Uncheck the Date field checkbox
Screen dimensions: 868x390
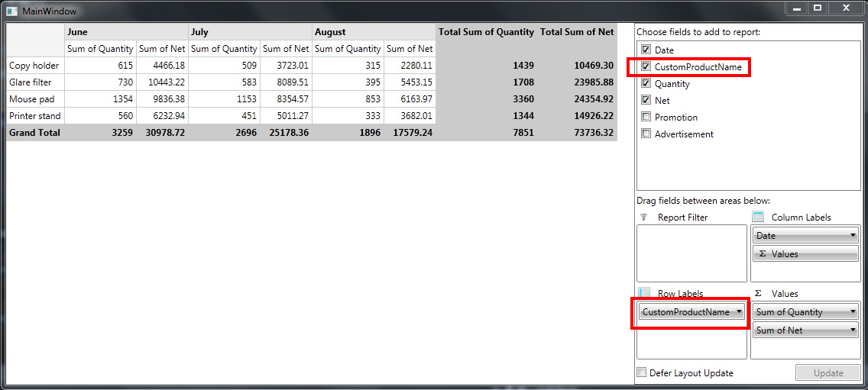(646, 50)
